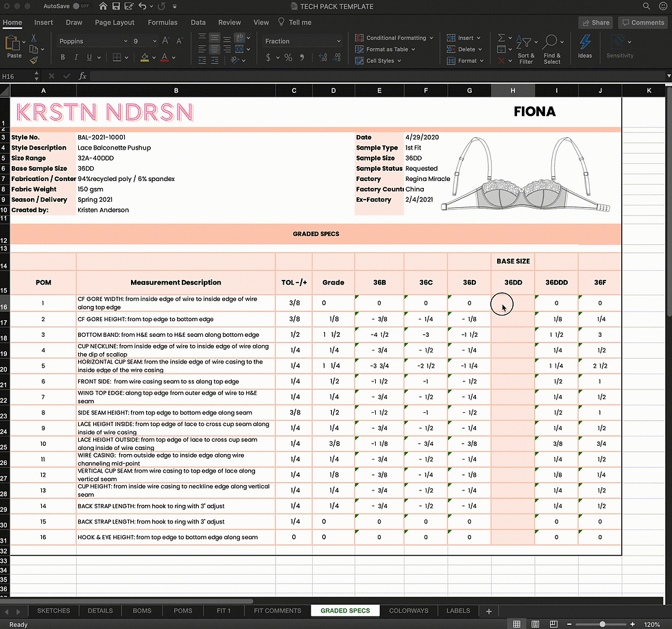
Task: Save the workbook with the floppy disk icon
Action: pos(116,6)
